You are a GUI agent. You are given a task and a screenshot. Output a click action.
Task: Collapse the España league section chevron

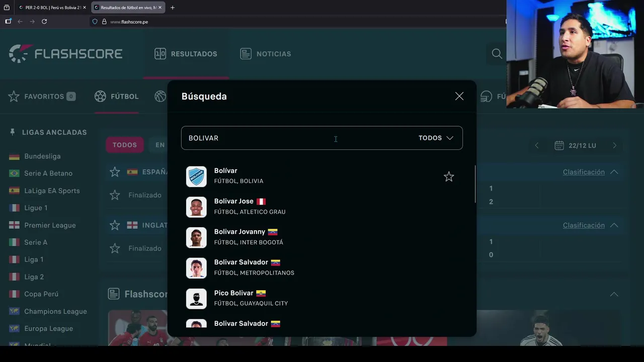[614, 172]
